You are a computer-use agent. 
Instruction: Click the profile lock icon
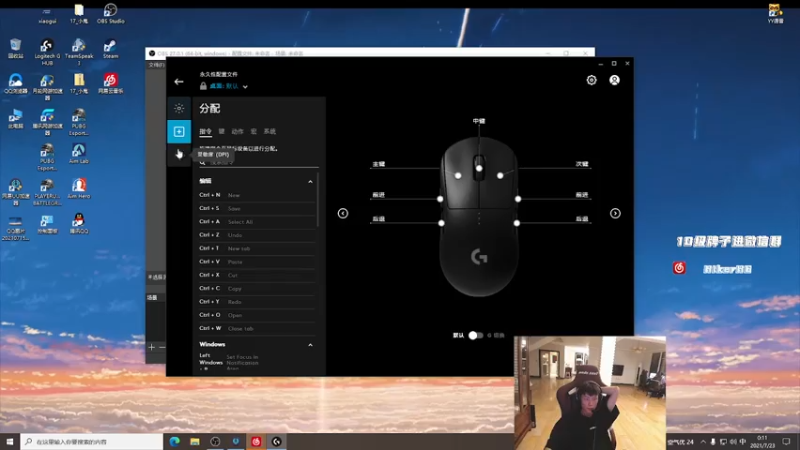click(203, 86)
